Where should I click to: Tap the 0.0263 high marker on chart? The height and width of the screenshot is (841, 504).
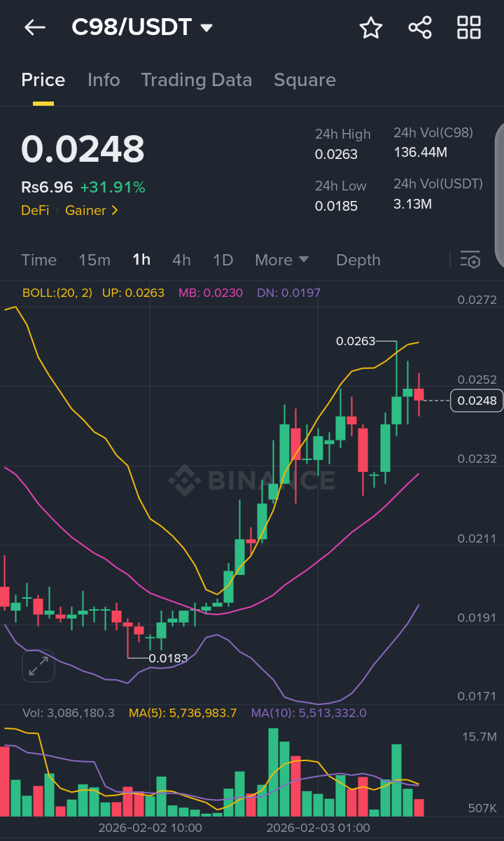point(356,341)
